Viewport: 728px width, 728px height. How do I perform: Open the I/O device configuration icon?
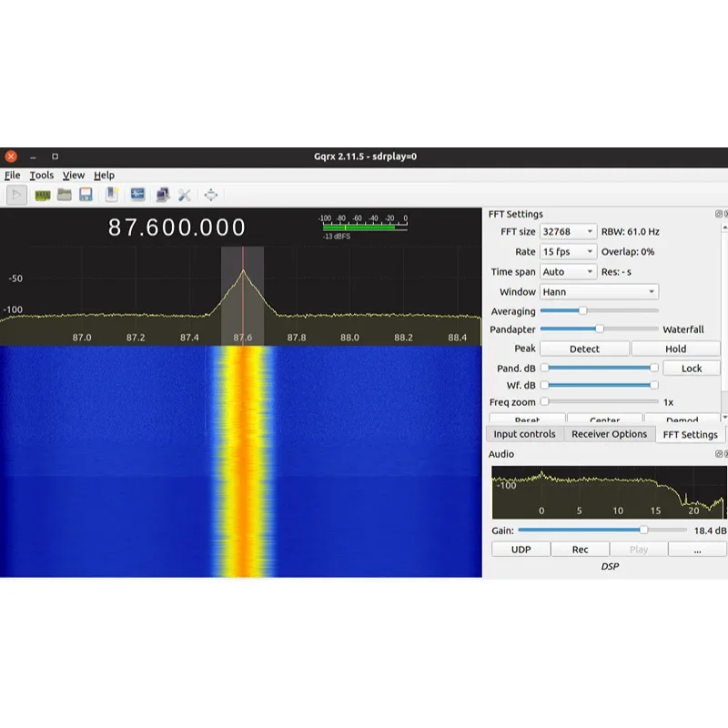(43, 194)
